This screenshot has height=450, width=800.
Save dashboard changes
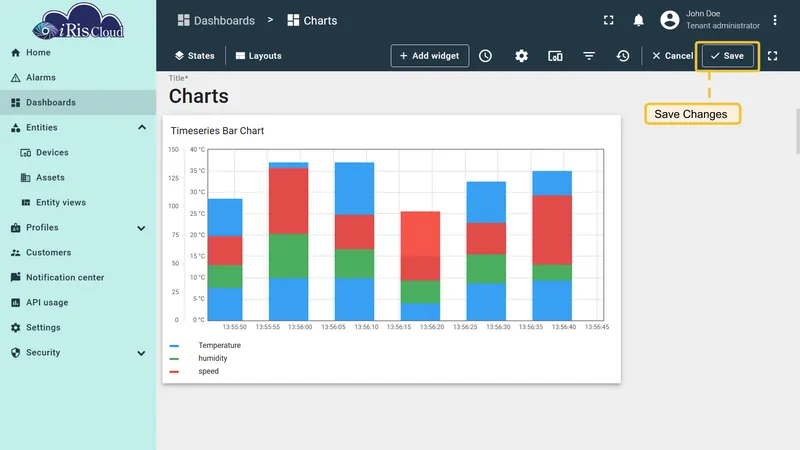727,56
